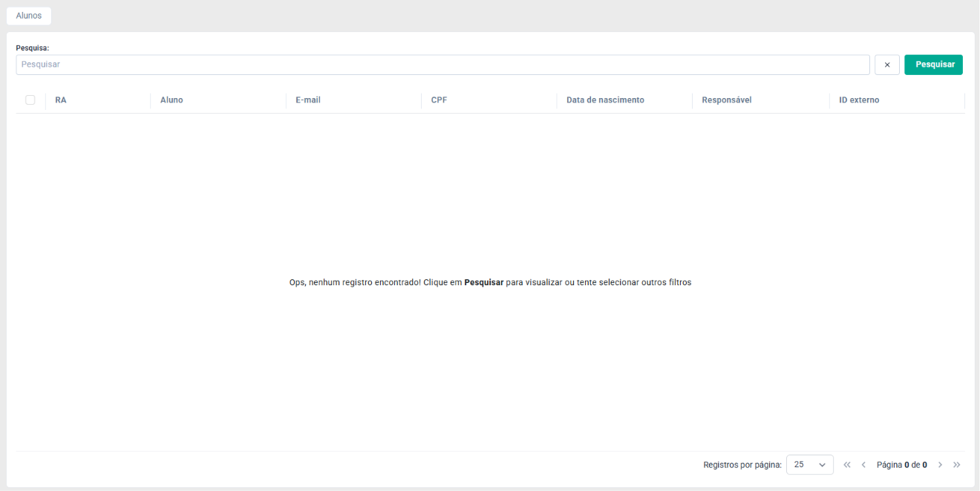Open the Registros por página dropdown
The width and height of the screenshot is (980, 491).
tap(809, 464)
